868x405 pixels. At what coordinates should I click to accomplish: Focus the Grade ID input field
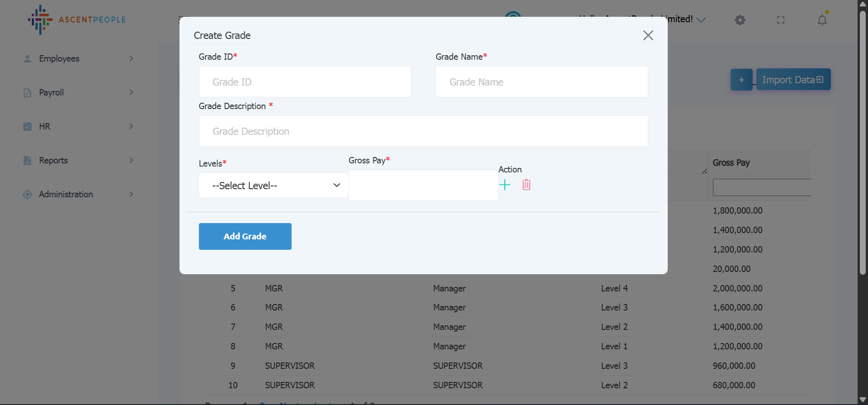(305, 82)
